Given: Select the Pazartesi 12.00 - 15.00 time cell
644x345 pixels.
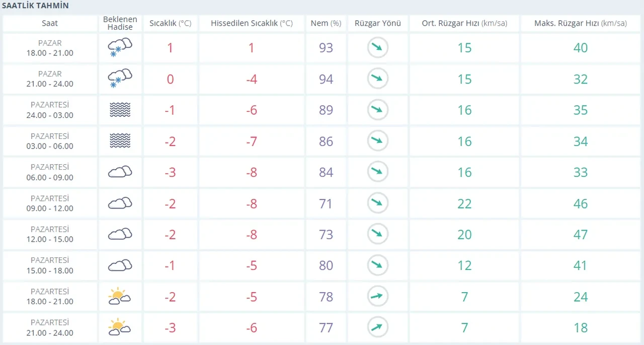Looking at the screenshot, I should click(x=49, y=235).
